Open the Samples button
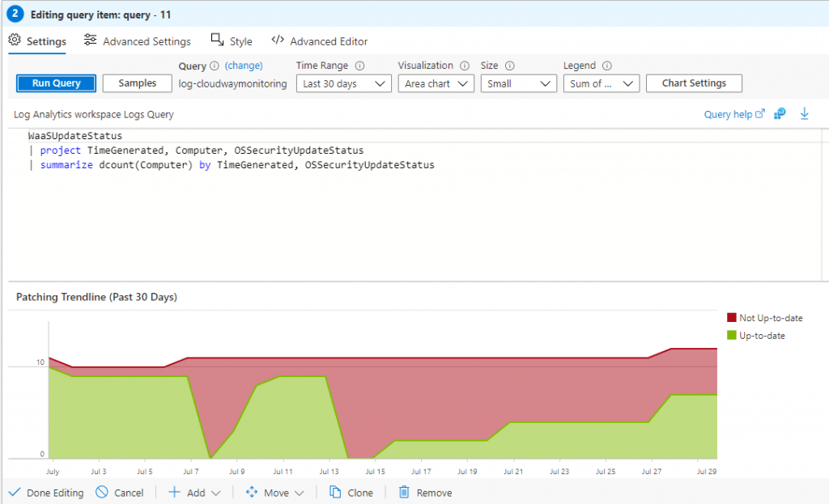The height and width of the screenshot is (504, 829). tap(138, 83)
